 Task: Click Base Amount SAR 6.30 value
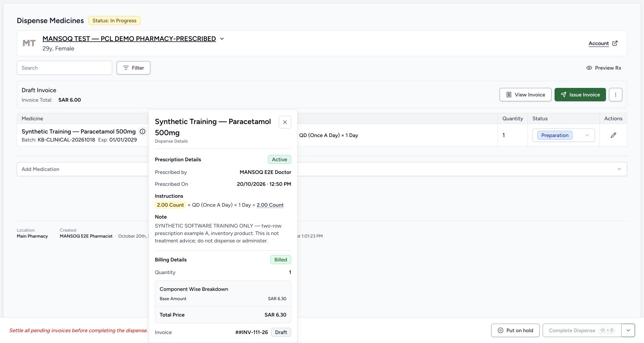pos(277,299)
